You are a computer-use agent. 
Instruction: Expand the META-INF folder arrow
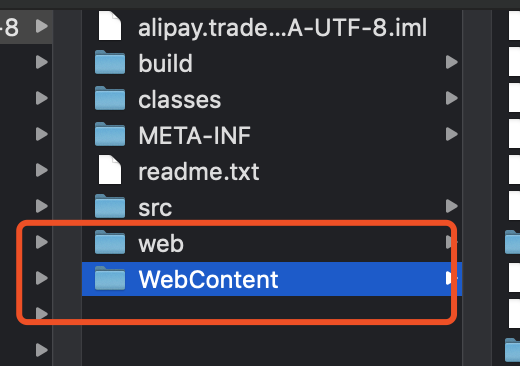tap(451, 134)
